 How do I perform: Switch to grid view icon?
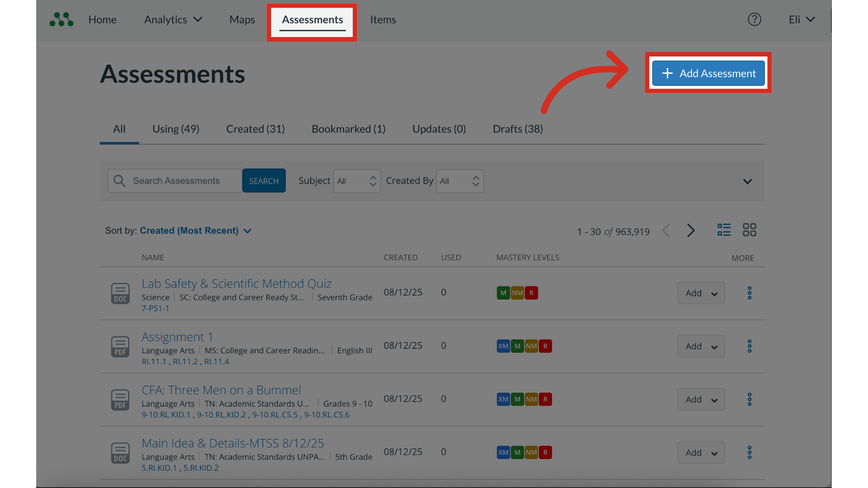[x=749, y=230]
